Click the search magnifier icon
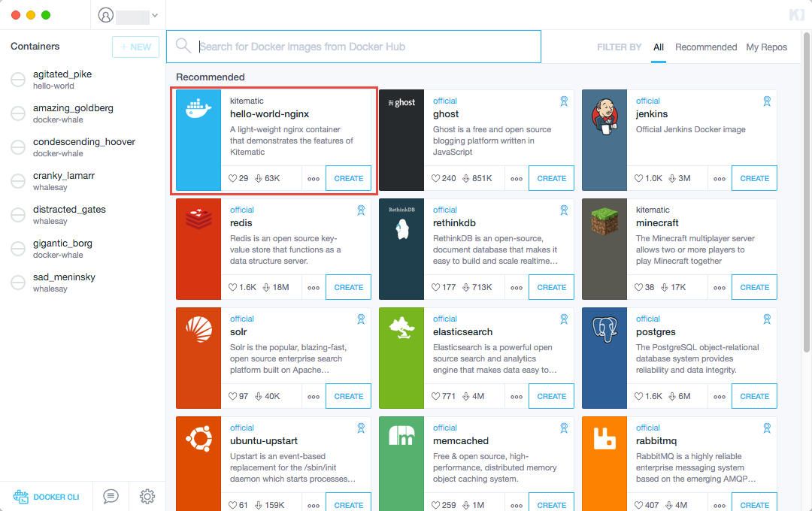 tap(183, 46)
